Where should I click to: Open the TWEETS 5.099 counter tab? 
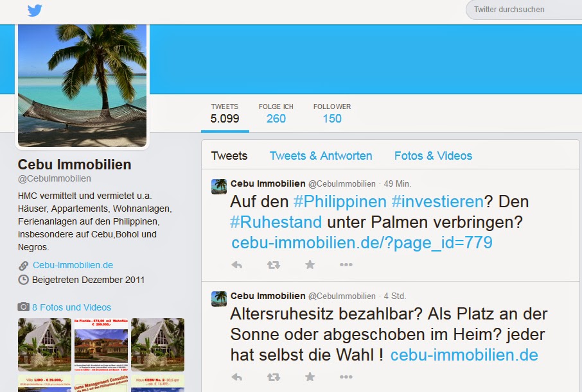pos(225,114)
